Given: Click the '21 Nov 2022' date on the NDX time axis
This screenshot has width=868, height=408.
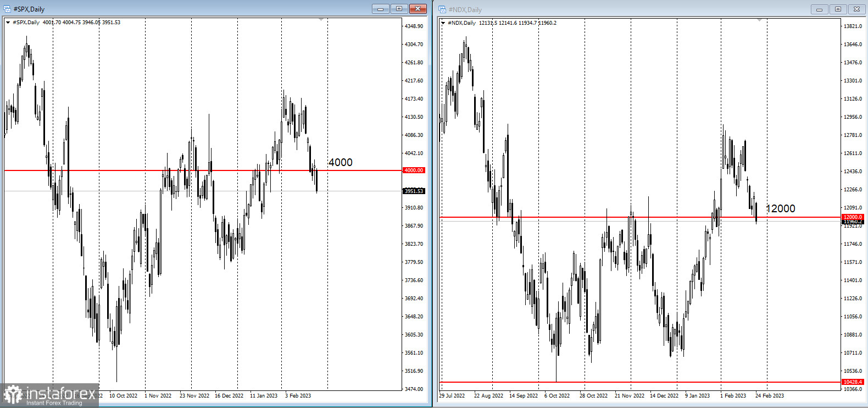Looking at the screenshot, I should [x=630, y=396].
